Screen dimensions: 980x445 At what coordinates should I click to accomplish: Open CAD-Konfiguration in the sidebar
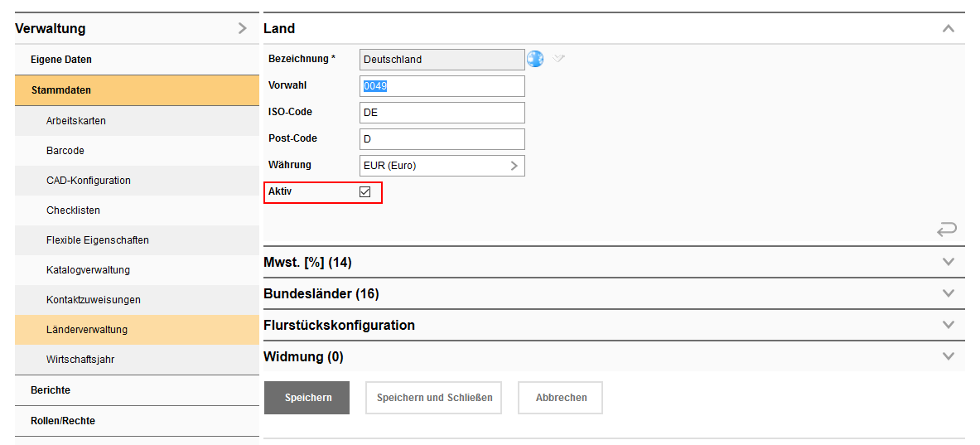point(89,181)
